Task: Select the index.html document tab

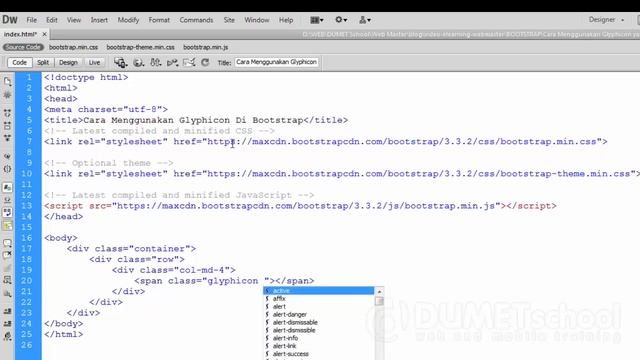Action: (20, 34)
